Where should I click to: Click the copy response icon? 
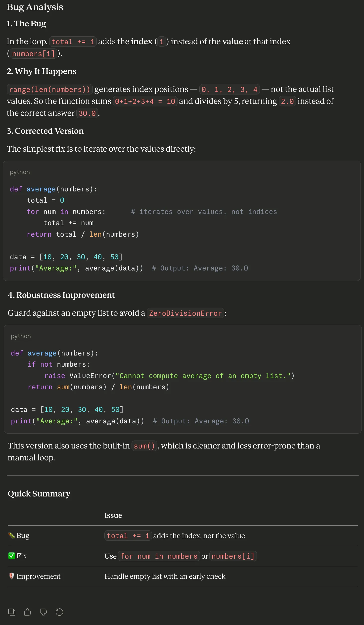12,612
